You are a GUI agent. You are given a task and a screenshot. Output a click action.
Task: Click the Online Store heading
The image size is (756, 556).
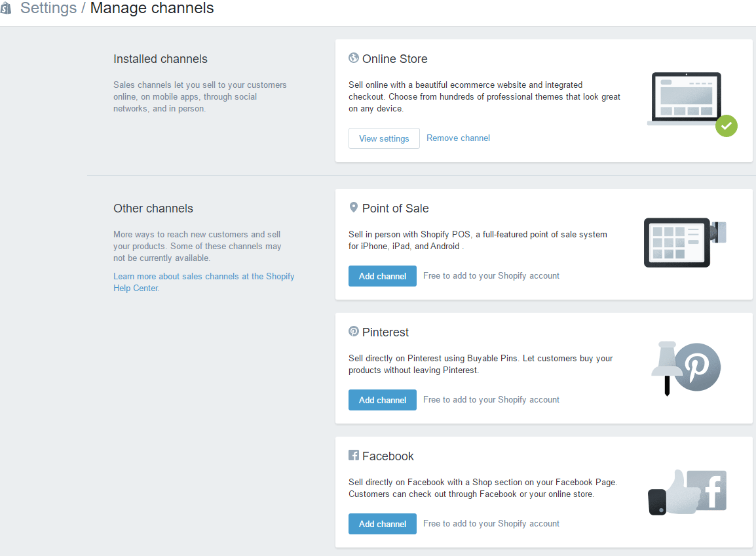click(x=394, y=59)
